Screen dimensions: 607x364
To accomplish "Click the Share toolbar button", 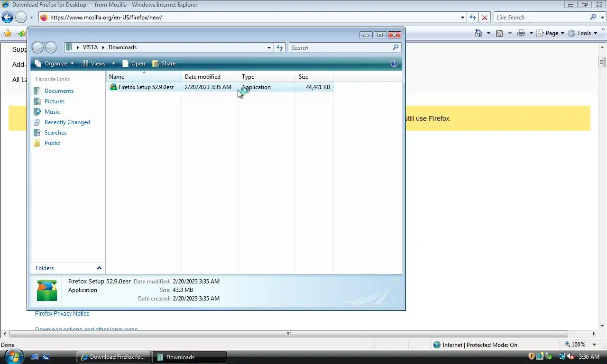I will [164, 64].
